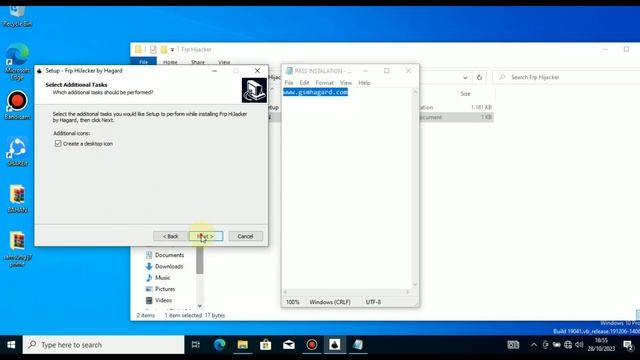Open Explorer Home ribbon tab
Viewport: 640px width, 360px height.
point(170,62)
